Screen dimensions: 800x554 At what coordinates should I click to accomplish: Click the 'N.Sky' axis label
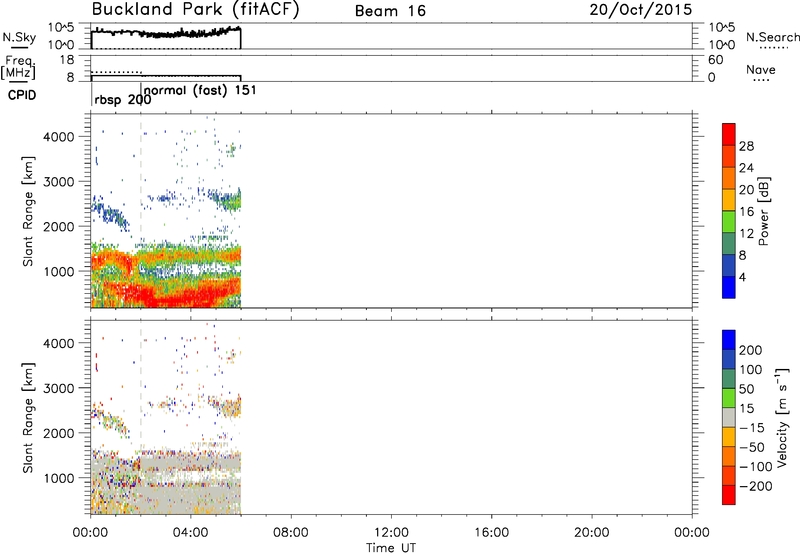pos(19,37)
